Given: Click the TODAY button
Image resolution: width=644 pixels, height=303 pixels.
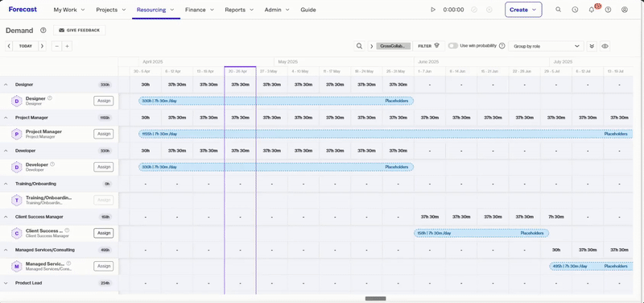Looking at the screenshot, I should pos(26,46).
